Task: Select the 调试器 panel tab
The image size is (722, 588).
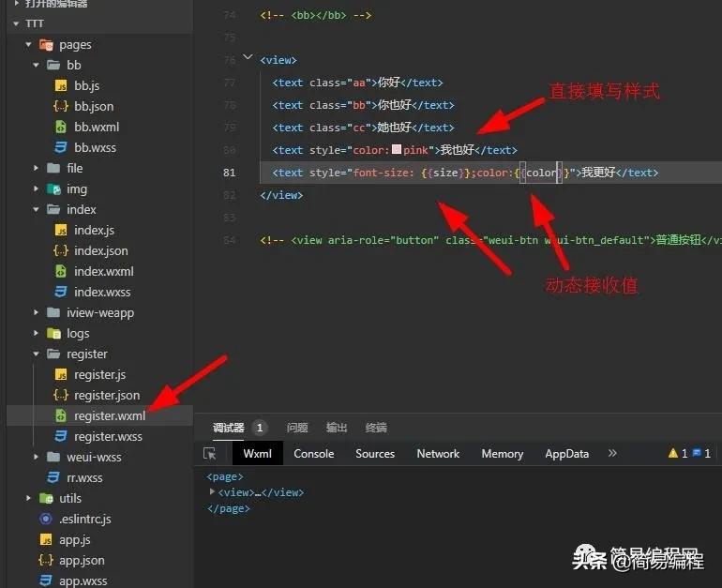Action: pyautogui.click(x=229, y=428)
